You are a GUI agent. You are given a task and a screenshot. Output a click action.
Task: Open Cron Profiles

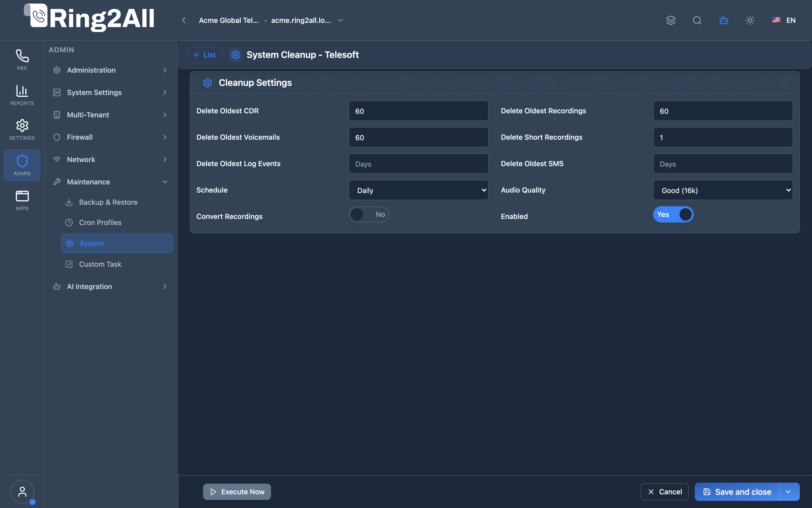click(117, 223)
